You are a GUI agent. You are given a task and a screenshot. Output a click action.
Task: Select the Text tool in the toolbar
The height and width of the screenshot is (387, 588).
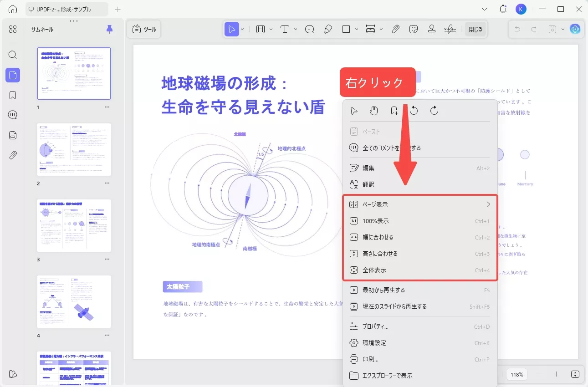coord(285,29)
